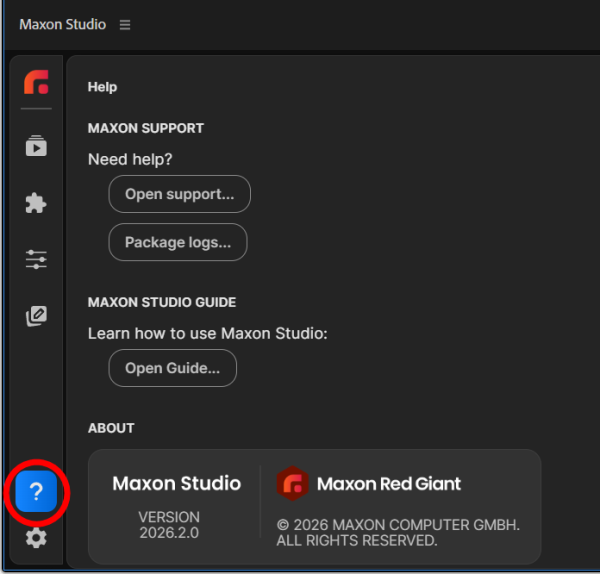Click the Learn how to use Maxon Studio text
The height and width of the screenshot is (574, 600).
coord(208,333)
